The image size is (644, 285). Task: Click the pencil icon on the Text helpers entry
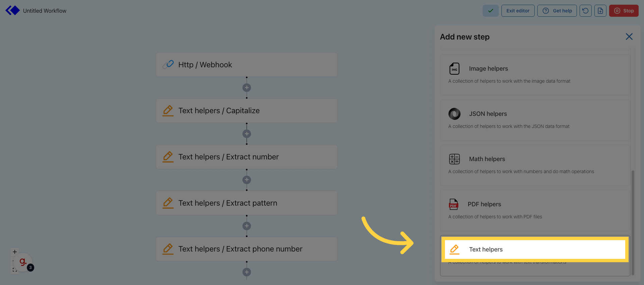(454, 249)
